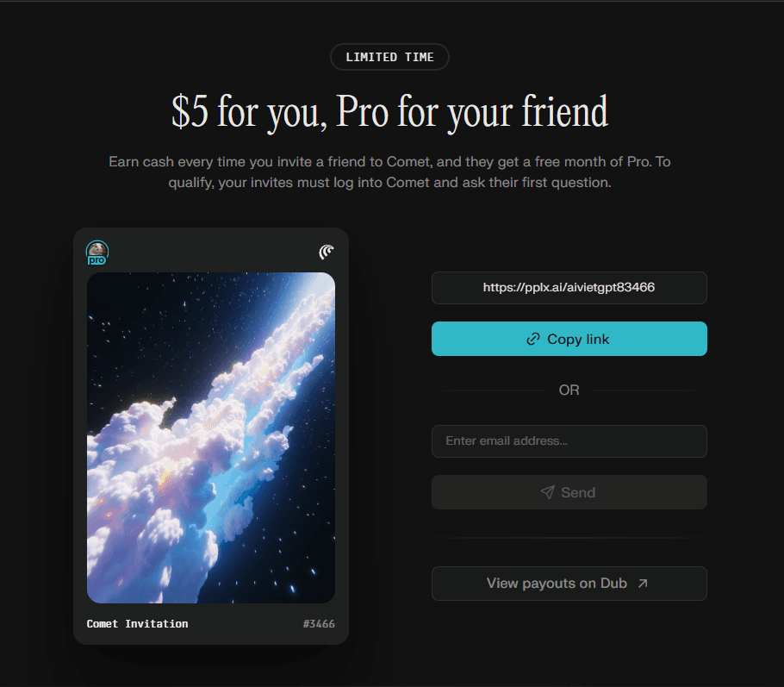The width and height of the screenshot is (784, 687).
Task: Click the pro badge under the avatar
Action: point(96,260)
